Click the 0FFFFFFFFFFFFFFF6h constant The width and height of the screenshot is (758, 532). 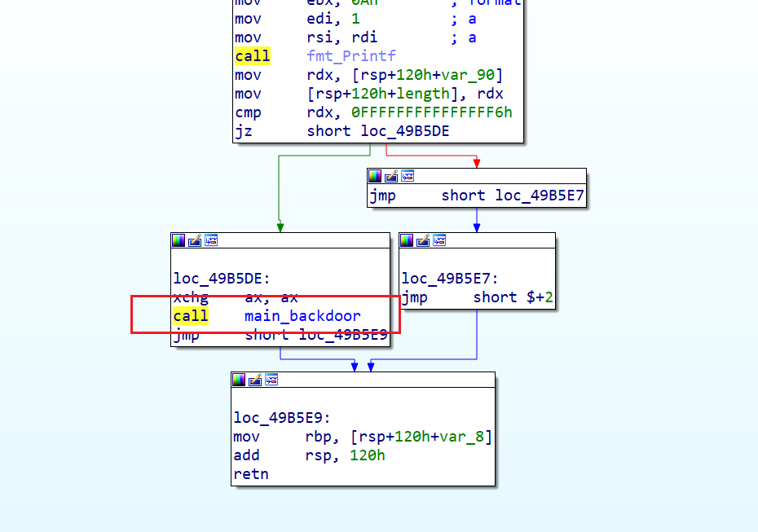click(x=432, y=112)
